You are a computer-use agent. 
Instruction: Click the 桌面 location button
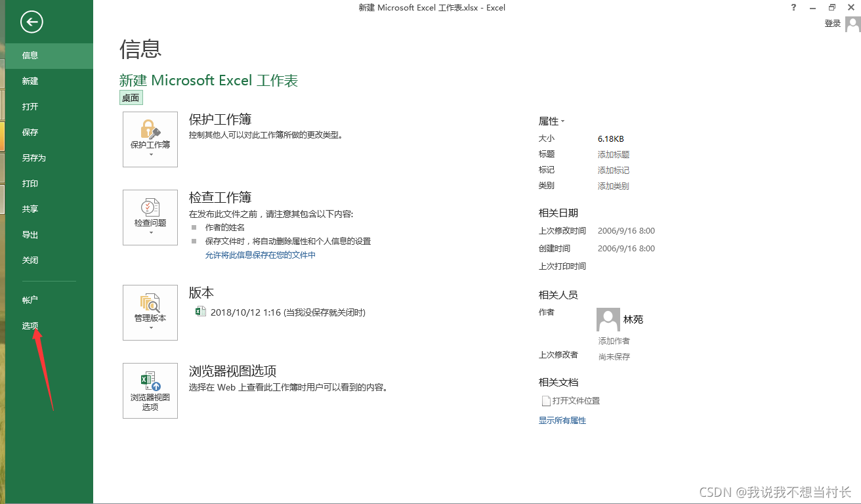tap(131, 98)
